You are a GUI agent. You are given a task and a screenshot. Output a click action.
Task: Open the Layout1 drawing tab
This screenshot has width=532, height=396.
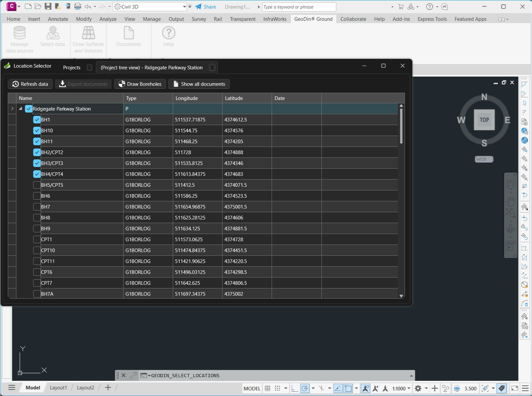(58, 387)
